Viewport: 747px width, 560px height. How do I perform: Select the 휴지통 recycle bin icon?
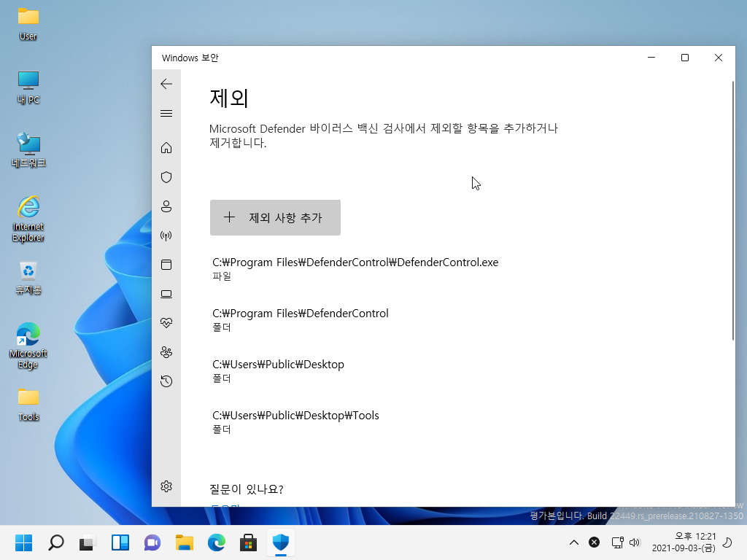[x=28, y=278]
